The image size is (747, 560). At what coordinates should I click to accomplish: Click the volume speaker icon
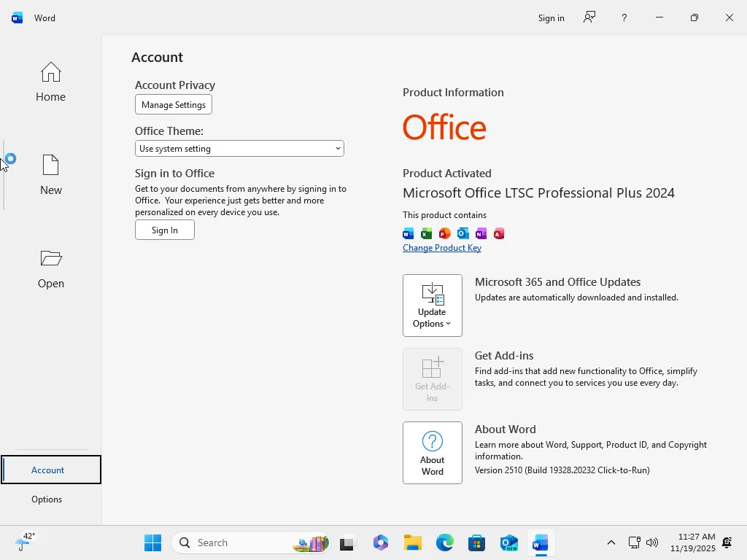coord(651,542)
